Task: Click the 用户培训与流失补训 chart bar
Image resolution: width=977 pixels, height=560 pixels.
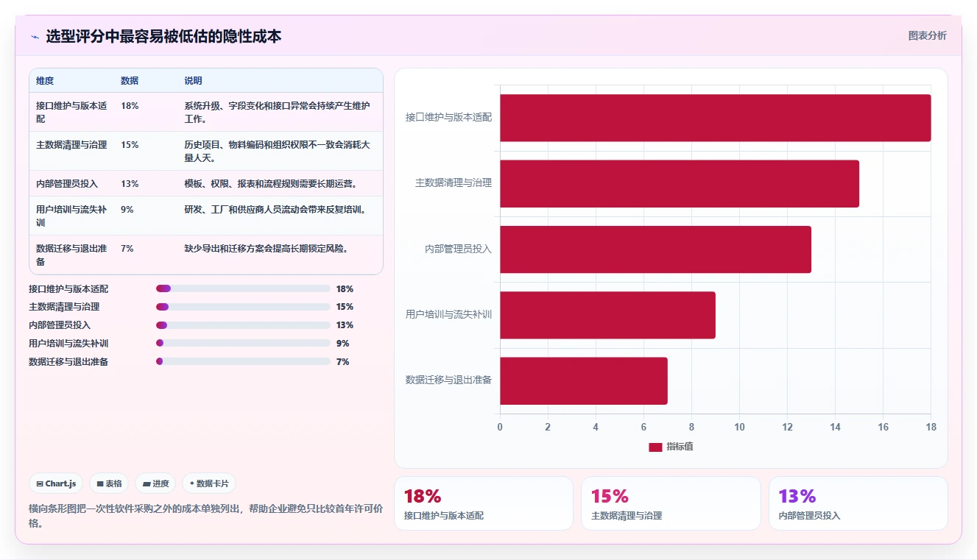Action: (x=608, y=315)
